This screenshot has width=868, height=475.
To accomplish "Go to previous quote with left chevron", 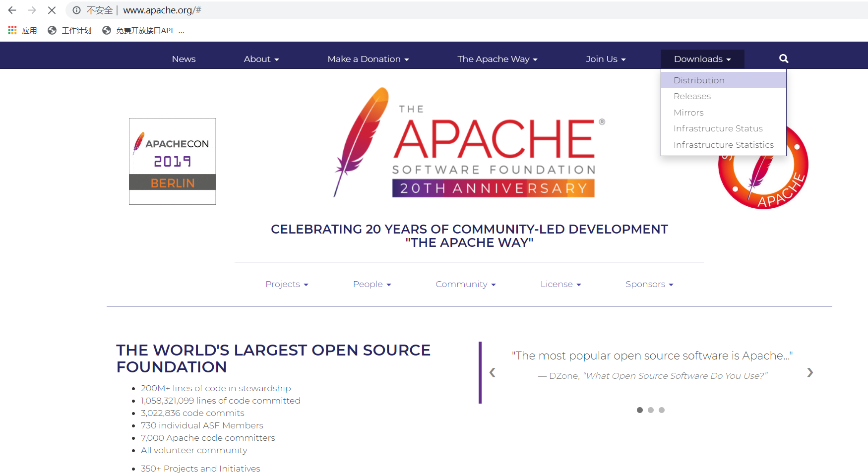I will click(x=493, y=372).
